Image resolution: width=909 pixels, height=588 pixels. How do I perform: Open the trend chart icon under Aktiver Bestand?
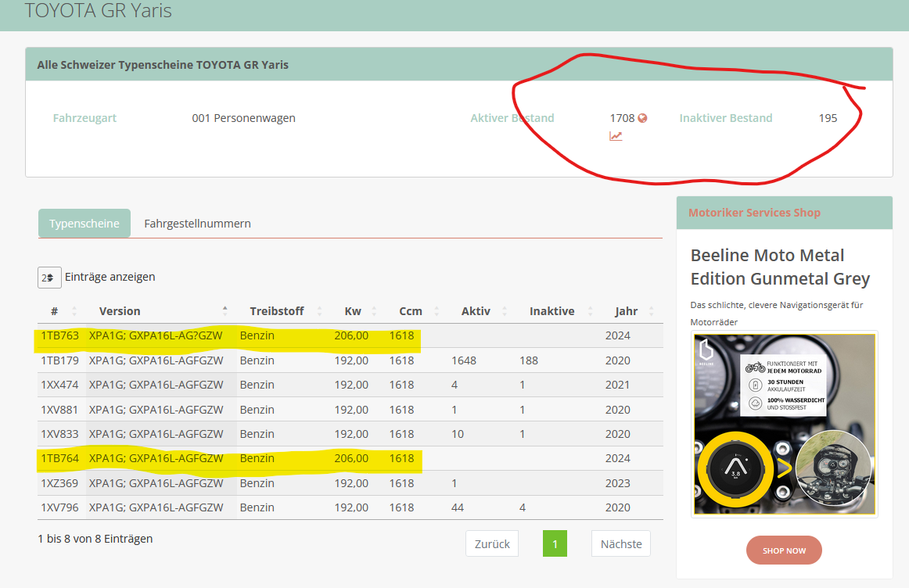click(x=616, y=136)
